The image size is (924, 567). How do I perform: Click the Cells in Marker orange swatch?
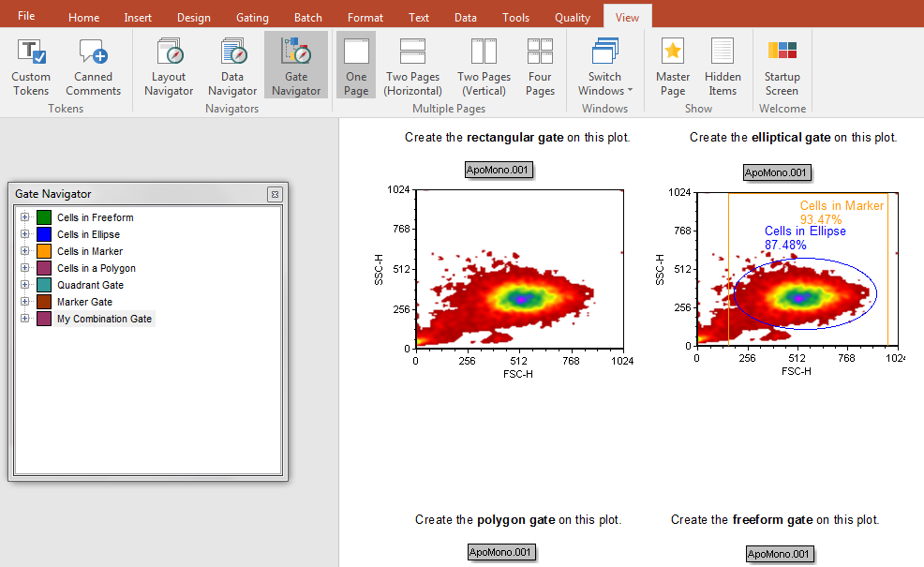tap(44, 251)
